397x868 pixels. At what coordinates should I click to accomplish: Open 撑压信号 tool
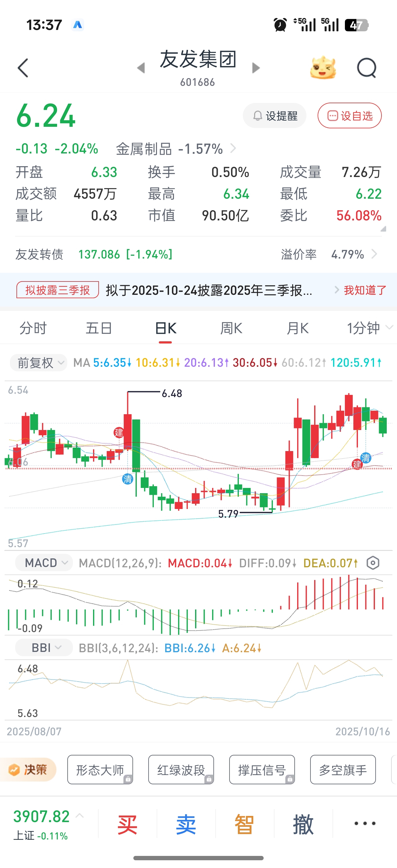262,770
